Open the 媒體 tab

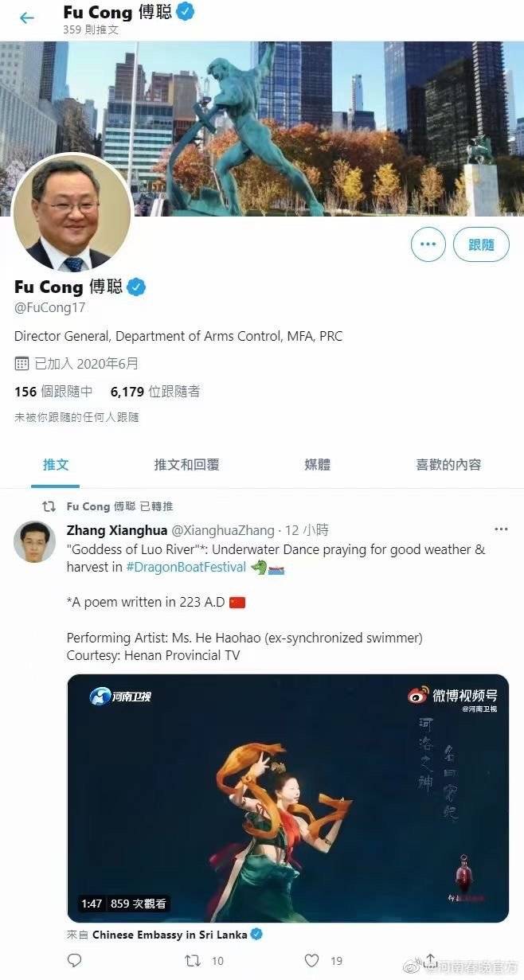point(317,464)
